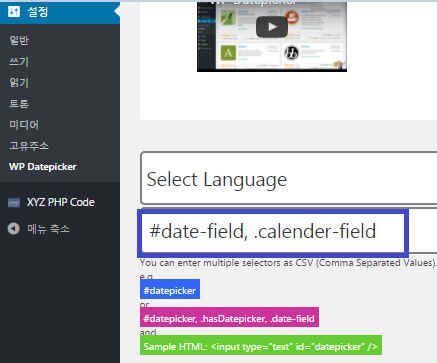Click the XYZ PHP Code icon

[x=14, y=202]
